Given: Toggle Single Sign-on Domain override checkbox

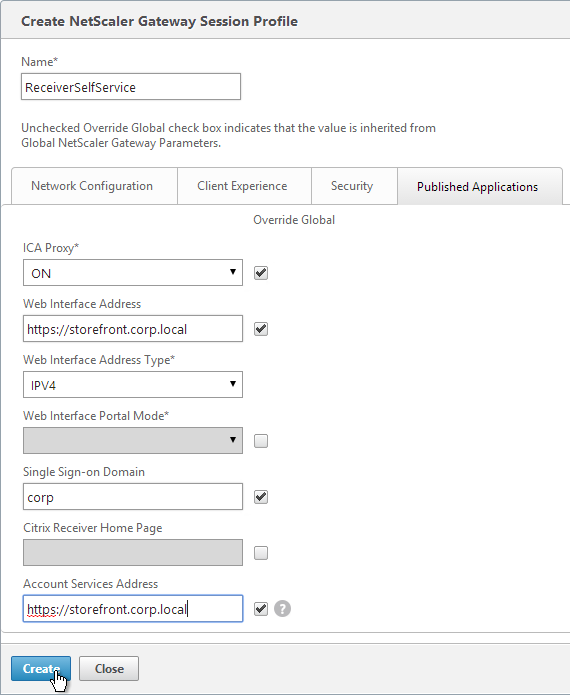Looking at the screenshot, I should [x=261, y=497].
